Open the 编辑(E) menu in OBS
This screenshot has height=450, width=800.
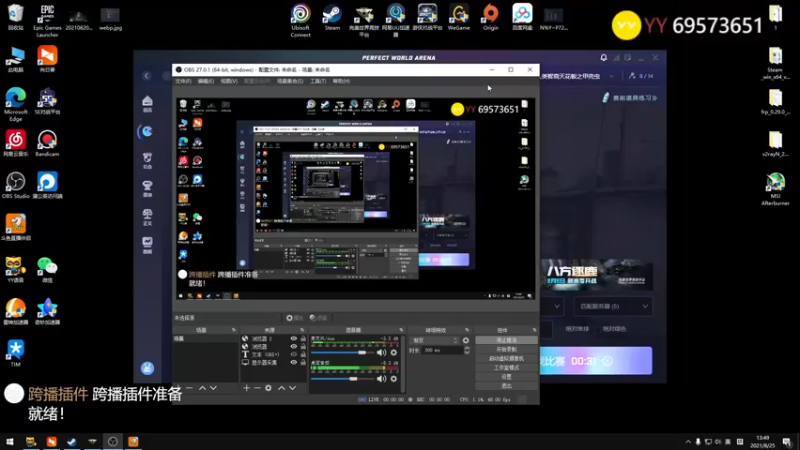click(206, 81)
